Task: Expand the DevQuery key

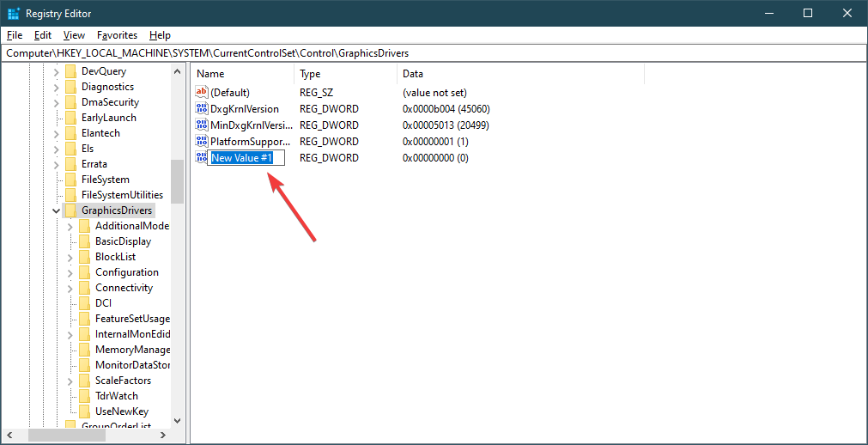Action: tap(57, 71)
